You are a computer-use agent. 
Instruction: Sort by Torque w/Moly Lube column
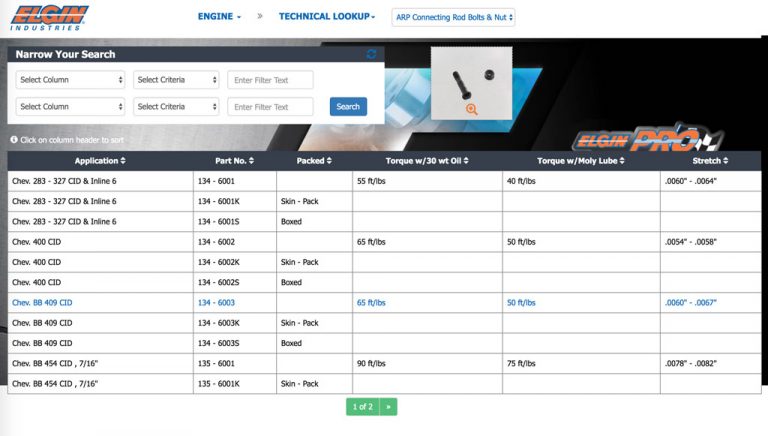pos(581,161)
